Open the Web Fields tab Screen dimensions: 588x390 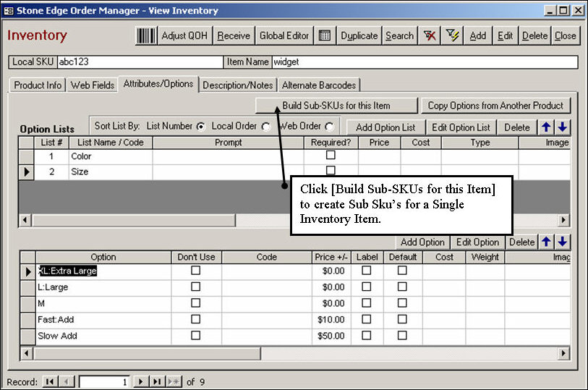click(x=93, y=85)
